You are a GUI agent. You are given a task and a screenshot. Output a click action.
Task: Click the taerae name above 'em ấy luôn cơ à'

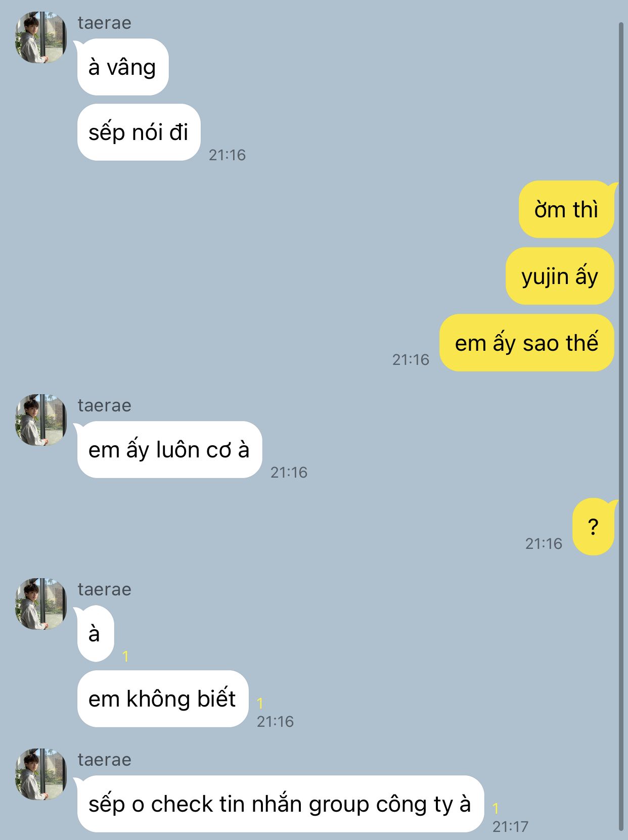[x=104, y=405]
